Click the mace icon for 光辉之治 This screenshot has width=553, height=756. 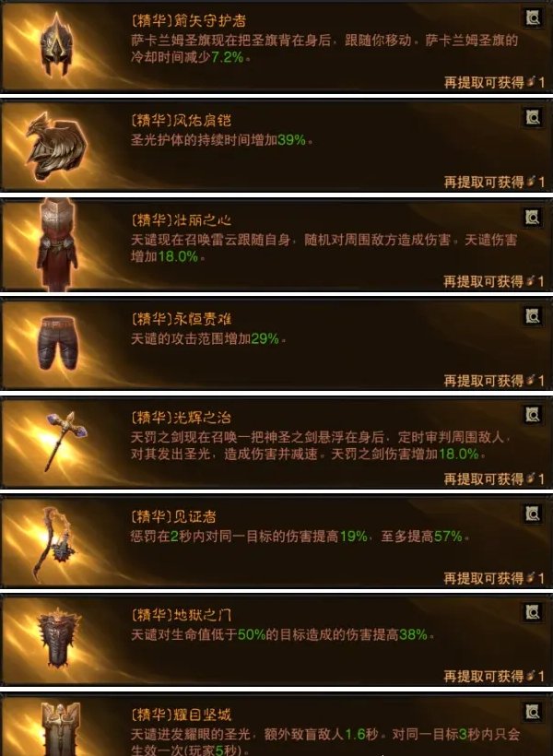point(66,441)
